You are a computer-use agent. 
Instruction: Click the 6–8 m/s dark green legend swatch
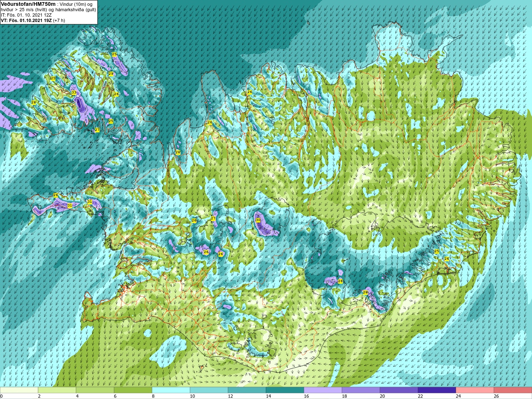133,390
